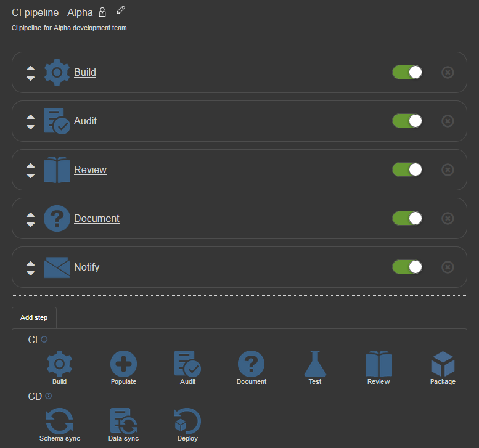The height and width of the screenshot is (448, 479).
Task: Open the Notify step link
Action: [87, 267]
